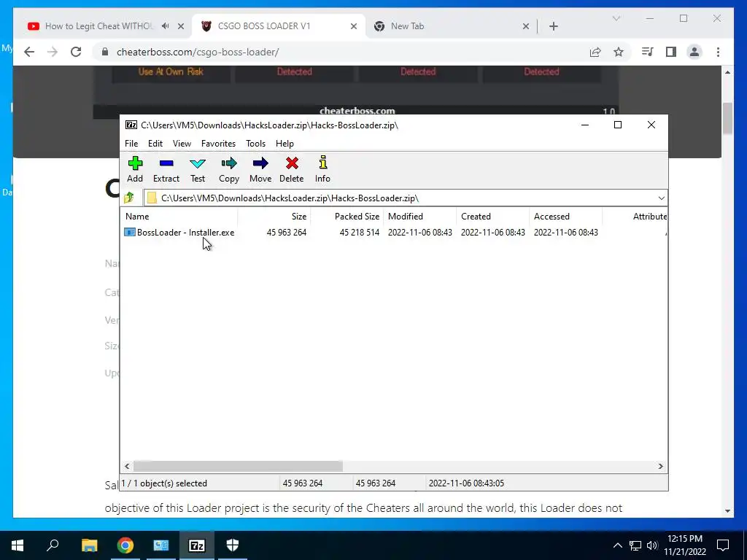The height and width of the screenshot is (560, 747).
Task: Click the Chrome page vertical scrollbar thumb
Action: coord(727,118)
